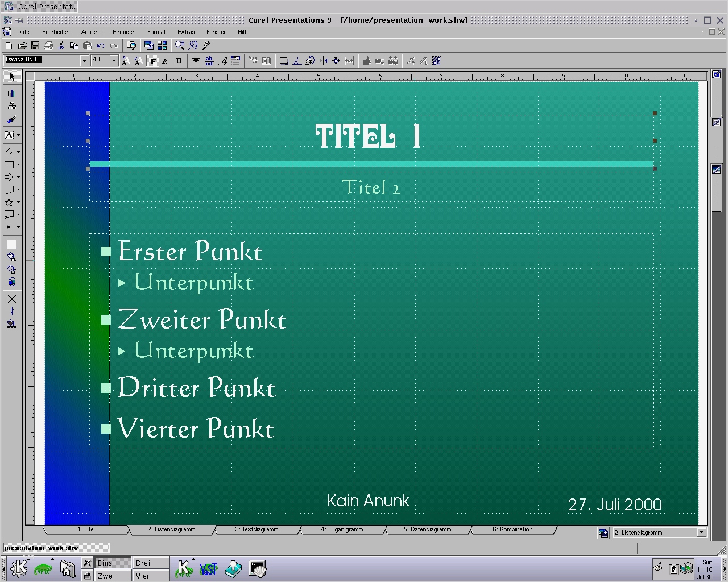Select the organization chart tool
Image resolution: width=728 pixels, height=582 pixels.
pyautogui.click(x=11, y=106)
